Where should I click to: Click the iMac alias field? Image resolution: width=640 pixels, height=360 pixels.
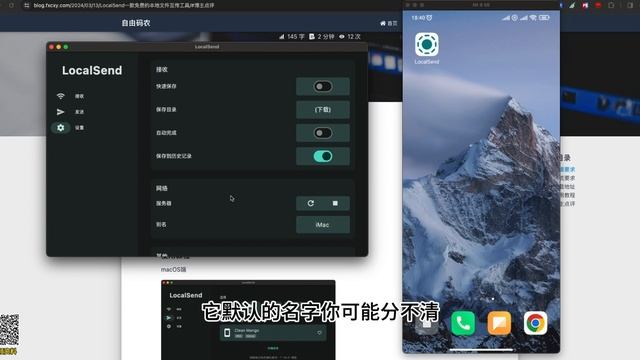click(323, 225)
